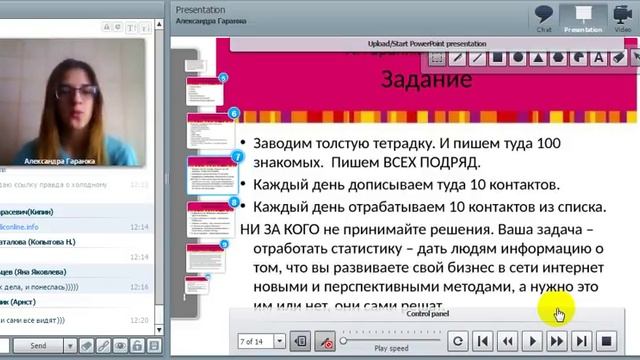
Task: Click scroll up arrow in chat panel
Action: [x=159, y=24]
